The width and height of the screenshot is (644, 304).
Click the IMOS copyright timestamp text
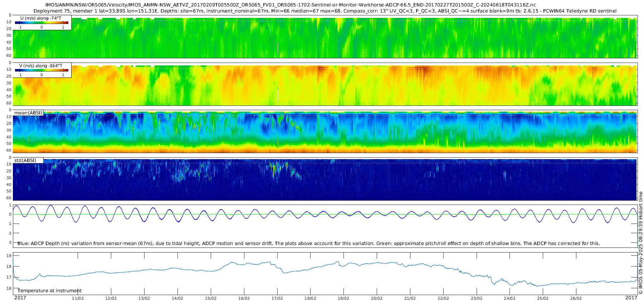(x=640, y=243)
